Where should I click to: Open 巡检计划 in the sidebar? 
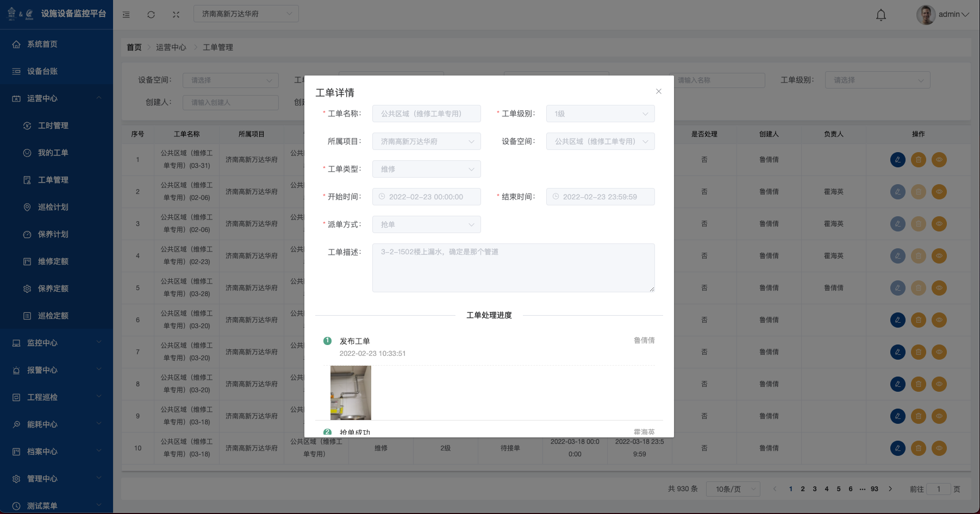pyautogui.click(x=53, y=207)
